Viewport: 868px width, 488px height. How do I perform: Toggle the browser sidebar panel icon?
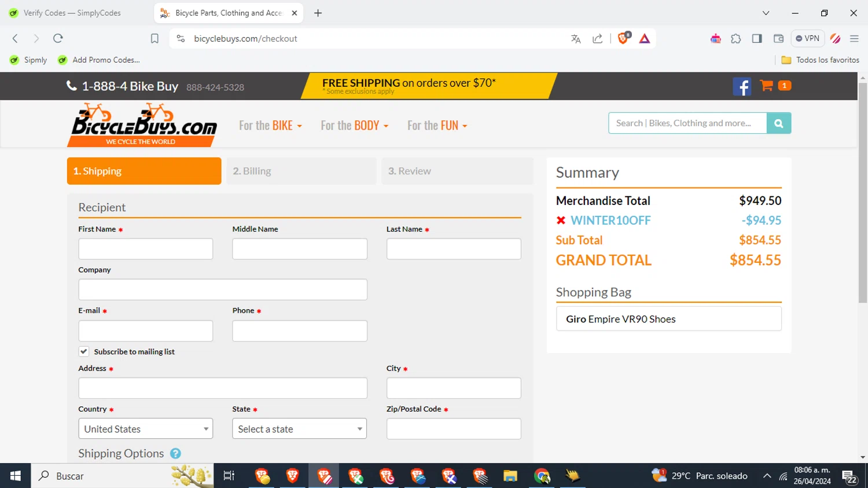757,39
